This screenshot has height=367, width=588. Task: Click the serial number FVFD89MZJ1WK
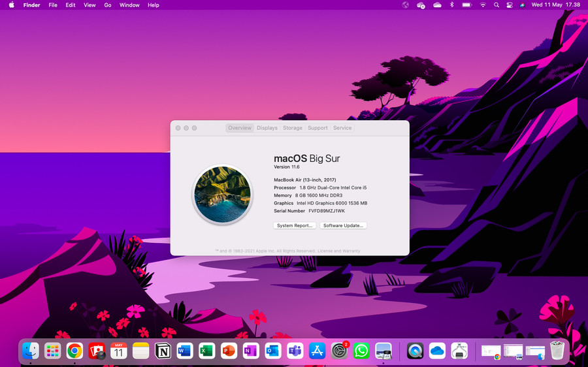(x=327, y=211)
